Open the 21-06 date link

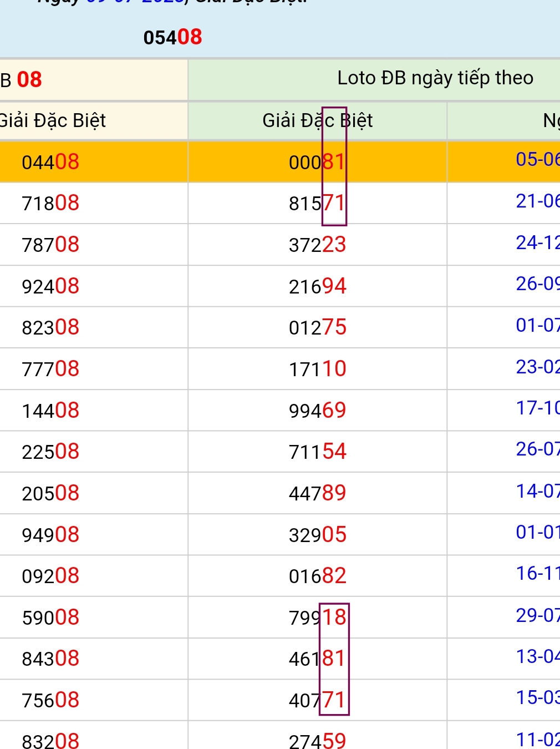pyautogui.click(x=537, y=201)
